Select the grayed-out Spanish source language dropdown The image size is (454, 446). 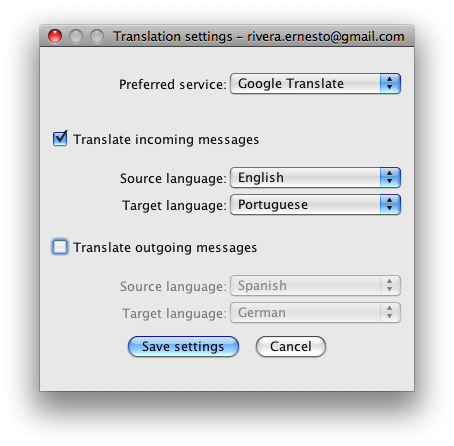[x=315, y=286]
